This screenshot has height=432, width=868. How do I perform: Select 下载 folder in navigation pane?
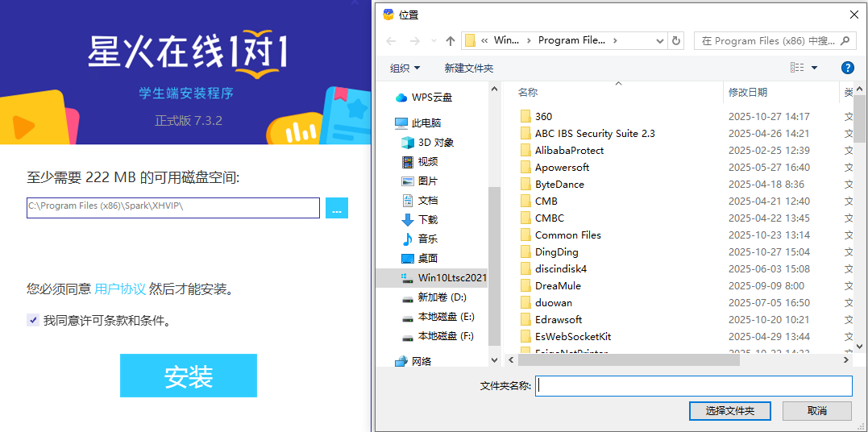[x=419, y=220]
